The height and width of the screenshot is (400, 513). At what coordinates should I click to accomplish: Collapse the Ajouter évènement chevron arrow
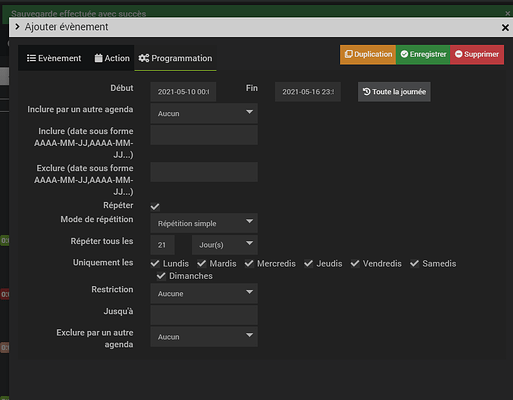(x=17, y=27)
